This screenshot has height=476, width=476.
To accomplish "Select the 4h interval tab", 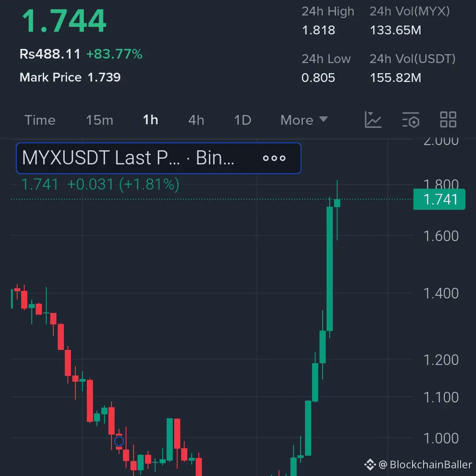I will [196, 120].
